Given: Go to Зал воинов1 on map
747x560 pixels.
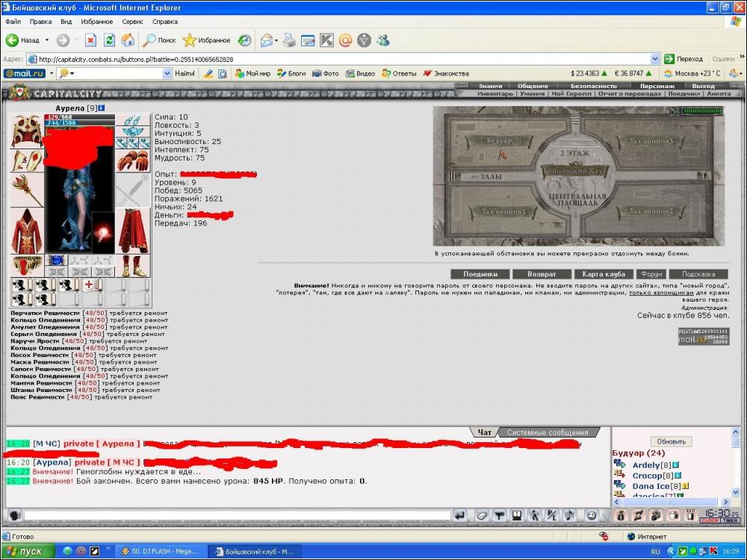Looking at the screenshot, I should tap(503, 211).
